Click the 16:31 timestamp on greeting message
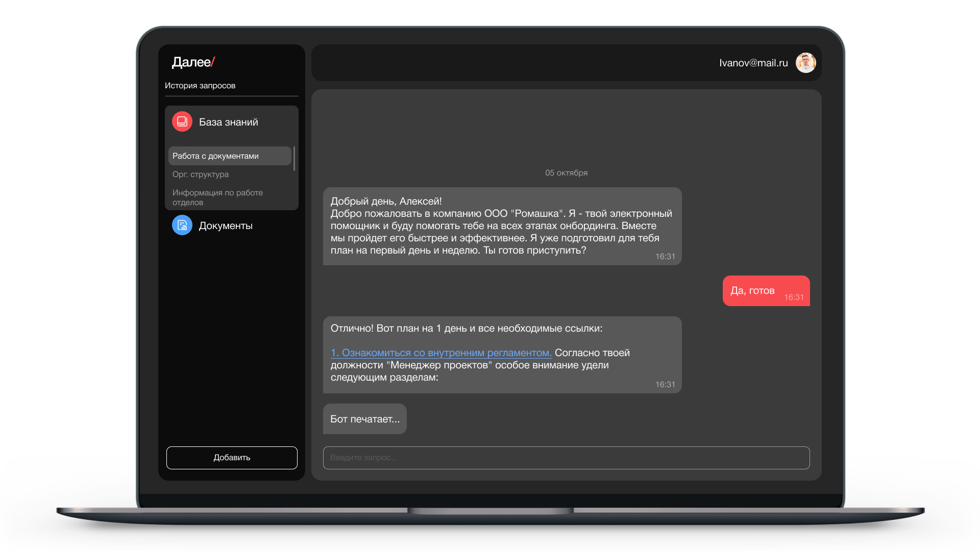 pos(665,256)
